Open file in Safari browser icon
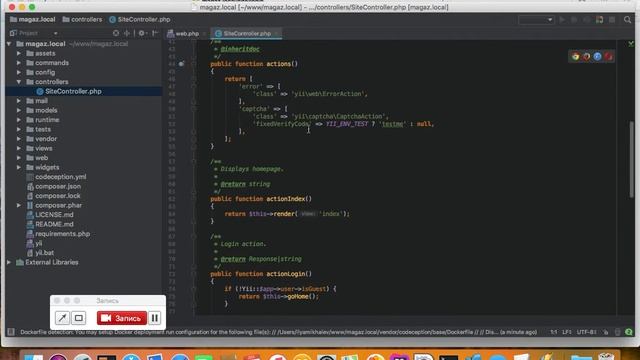This screenshot has height=360, width=640. pyautogui.click(x=598, y=57)
